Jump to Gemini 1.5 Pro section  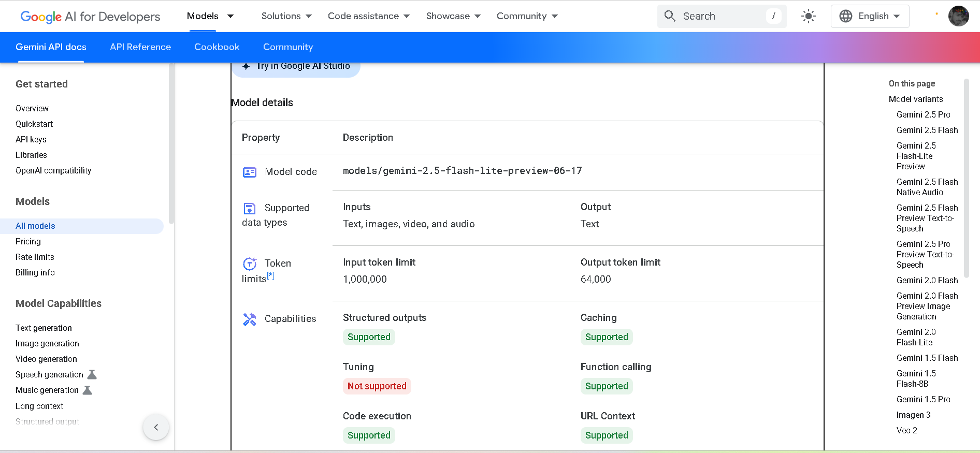click(x=924, y=399)
